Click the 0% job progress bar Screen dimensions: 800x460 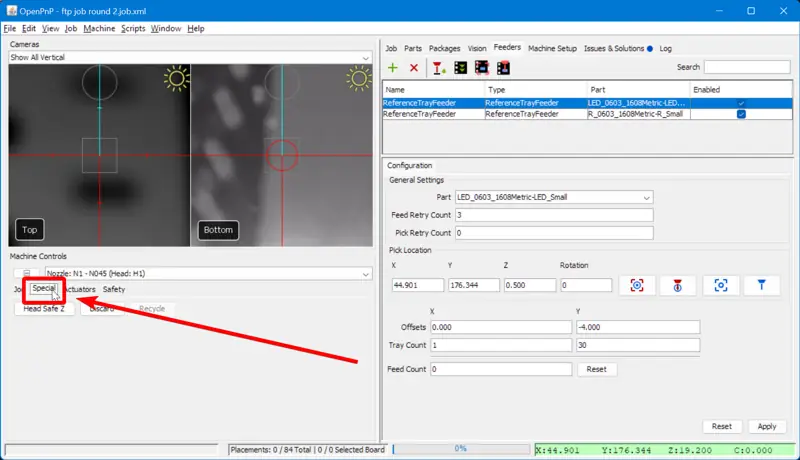460,449
